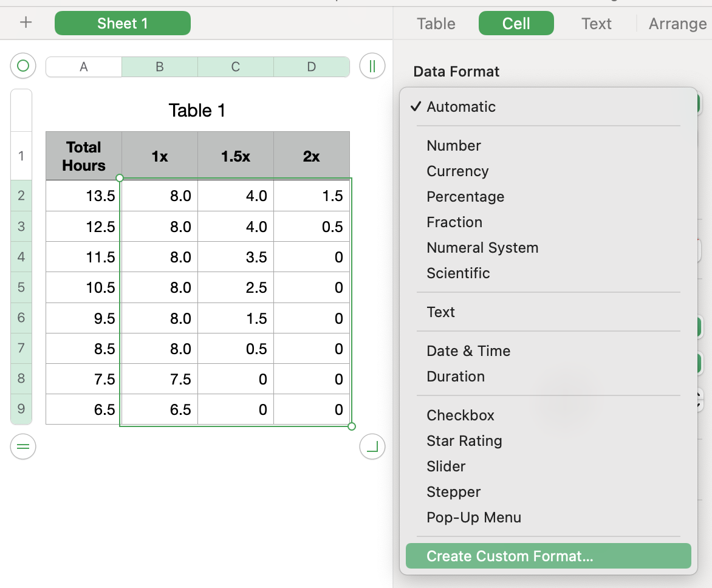Click Create Custom Format option
Screen dimensions: 712x588
(x=509, y=556)
